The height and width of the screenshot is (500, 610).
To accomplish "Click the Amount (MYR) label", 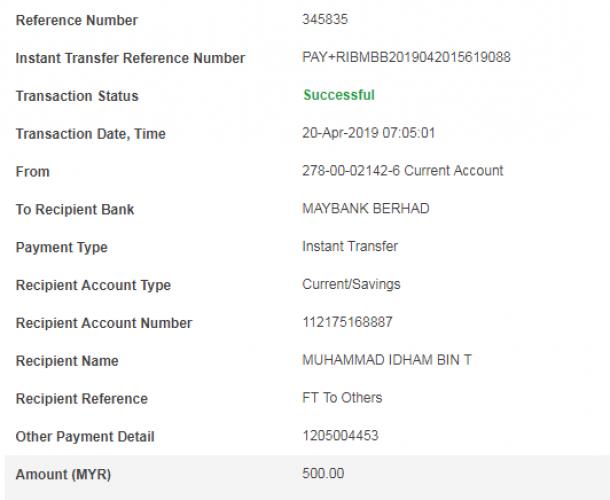I will coord(63,474).
